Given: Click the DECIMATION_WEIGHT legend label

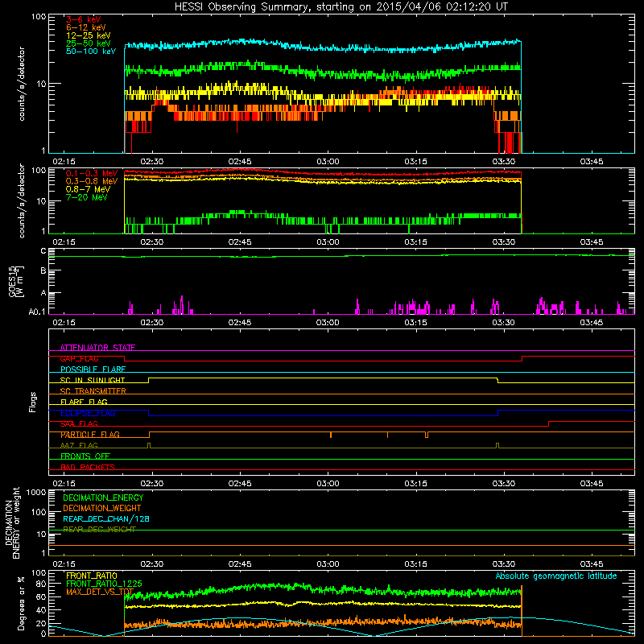Looking at the screenshot, I should 102,508.
